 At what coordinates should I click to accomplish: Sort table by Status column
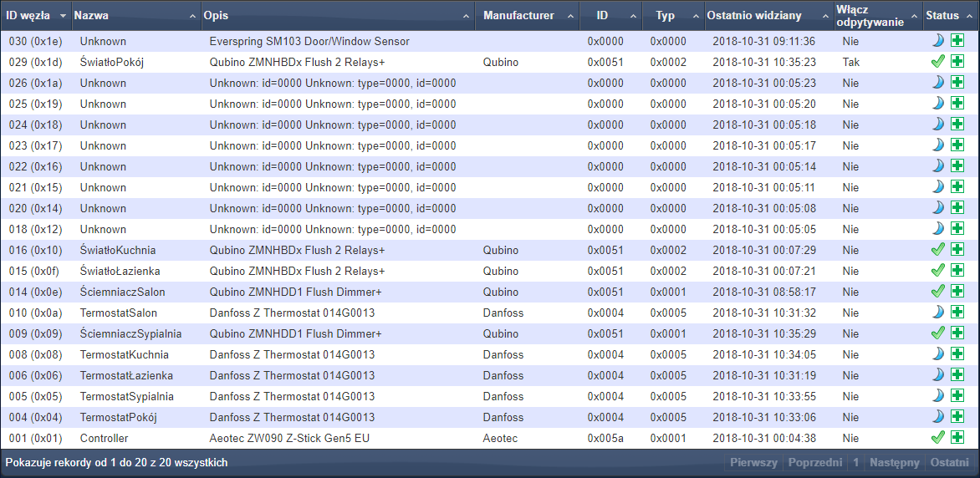point(952,16)
